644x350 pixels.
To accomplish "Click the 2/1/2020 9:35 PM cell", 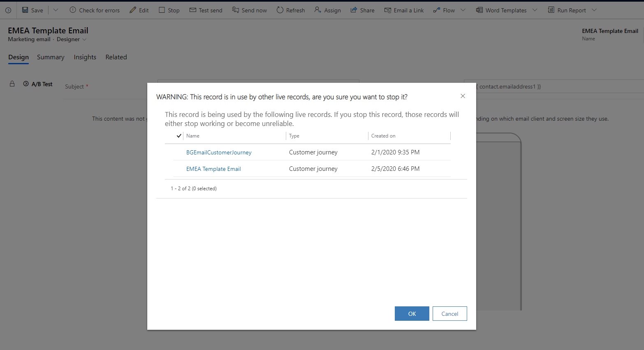I will pos(395,152).
